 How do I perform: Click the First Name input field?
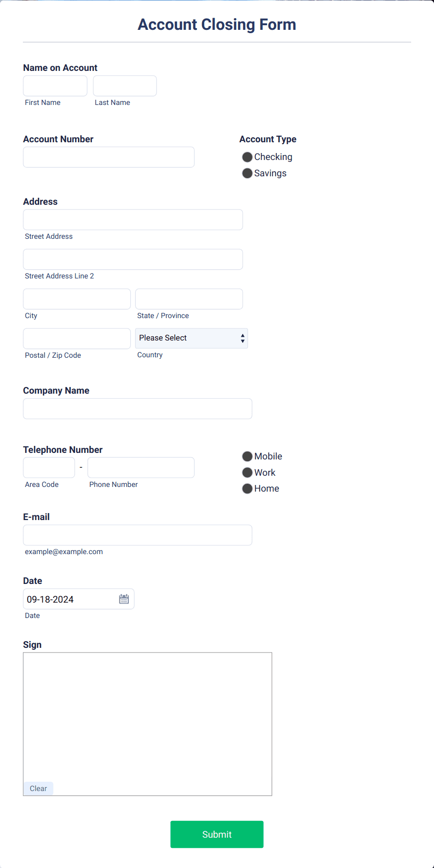click(x=55, y=86)
